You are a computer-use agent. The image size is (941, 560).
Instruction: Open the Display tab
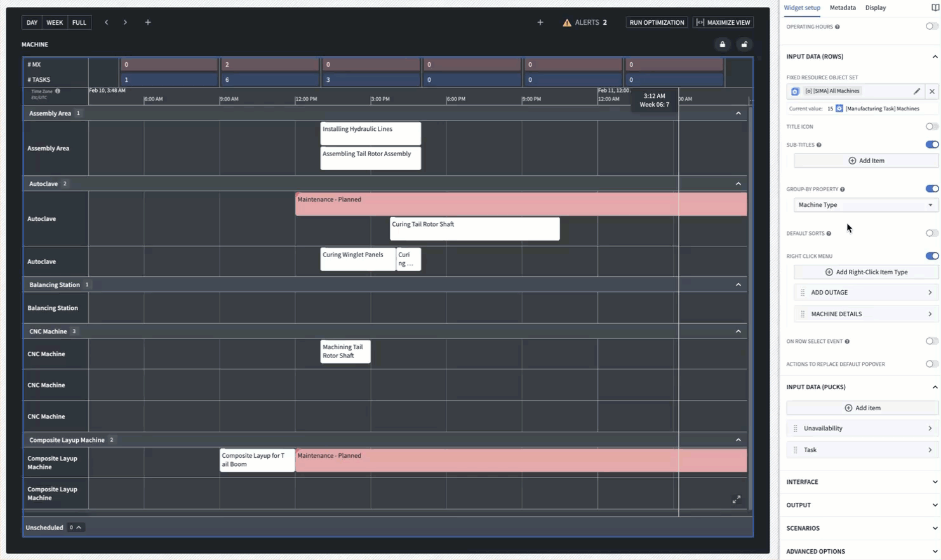(876, 8)
